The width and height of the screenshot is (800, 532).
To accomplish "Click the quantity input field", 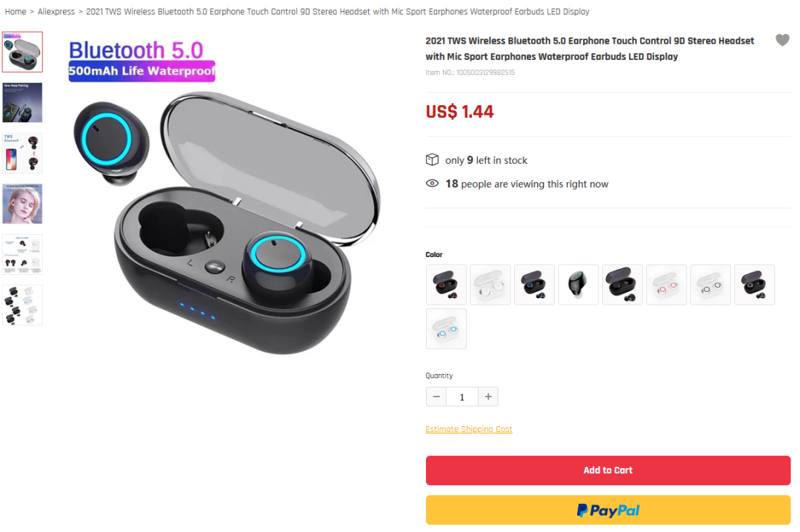I will [462, 396].
